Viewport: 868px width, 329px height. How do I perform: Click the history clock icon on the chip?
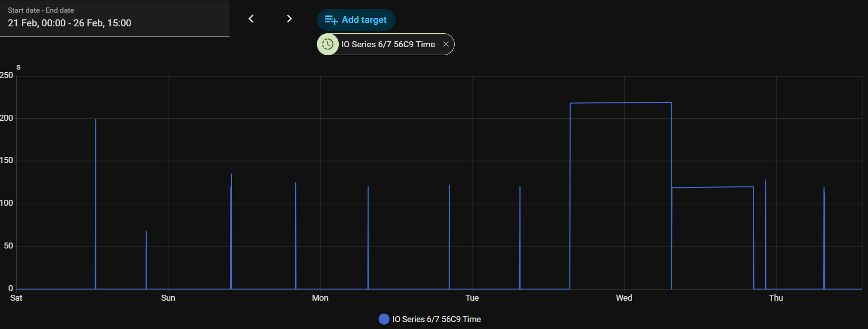328,44
